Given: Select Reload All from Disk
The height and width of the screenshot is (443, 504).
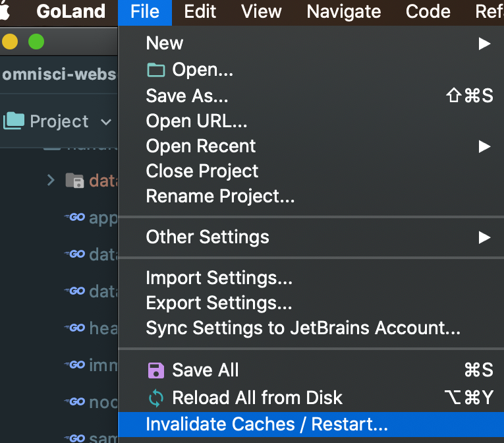Looking at the screenshot, I should (311, 398).
